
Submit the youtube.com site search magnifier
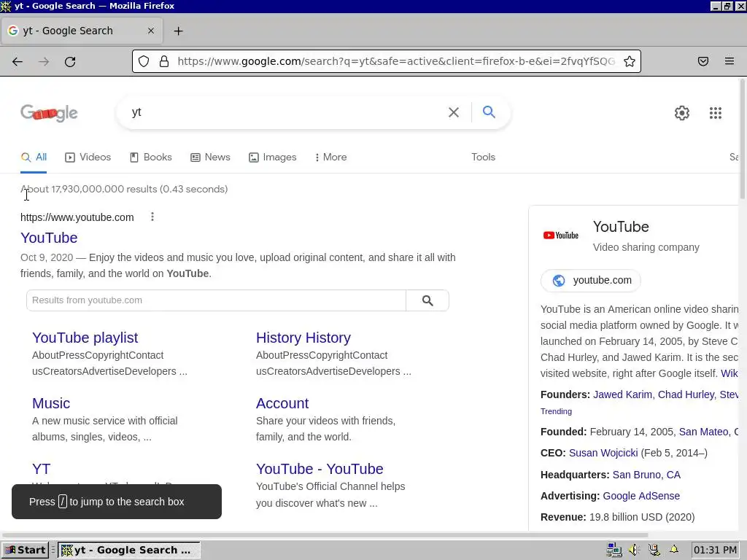(x=427, y=300)
